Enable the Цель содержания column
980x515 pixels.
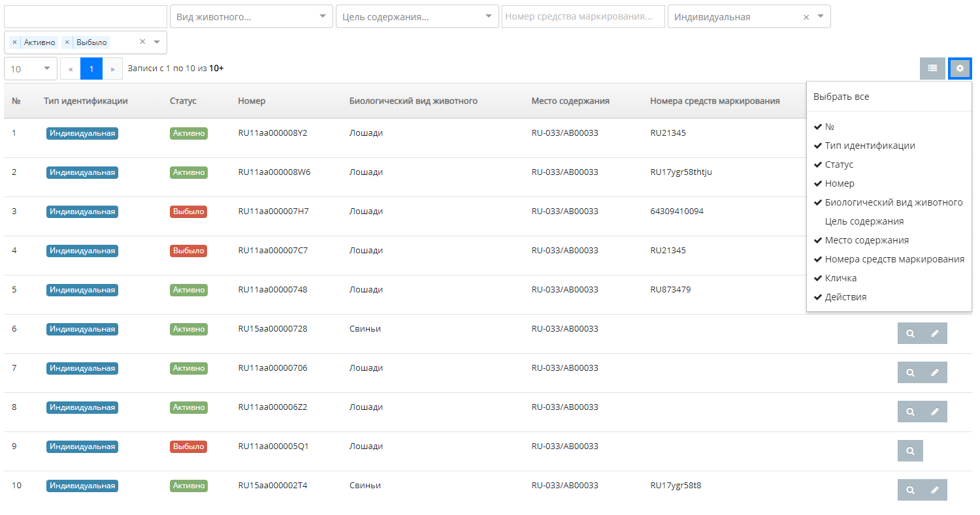(889, 221)
